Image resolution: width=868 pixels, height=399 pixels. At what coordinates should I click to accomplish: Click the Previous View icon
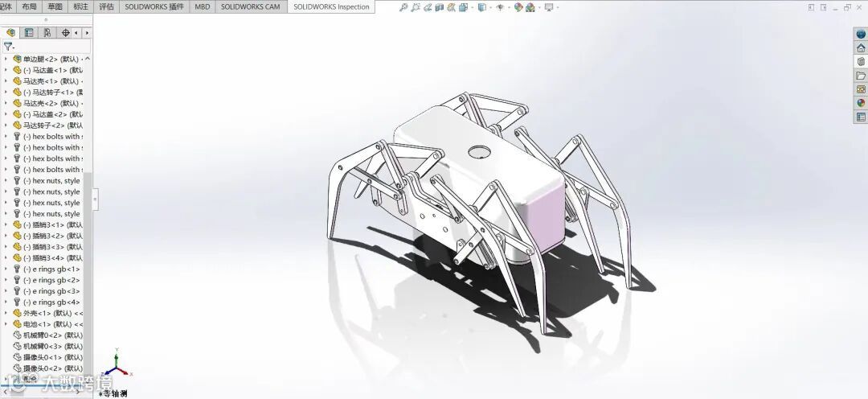click(x=428, y=7)
